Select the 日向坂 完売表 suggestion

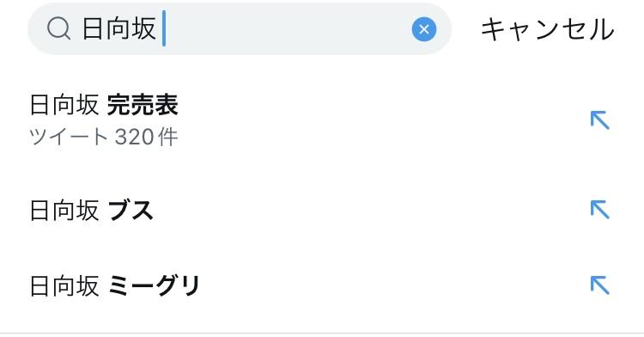[x=322, y=120]
